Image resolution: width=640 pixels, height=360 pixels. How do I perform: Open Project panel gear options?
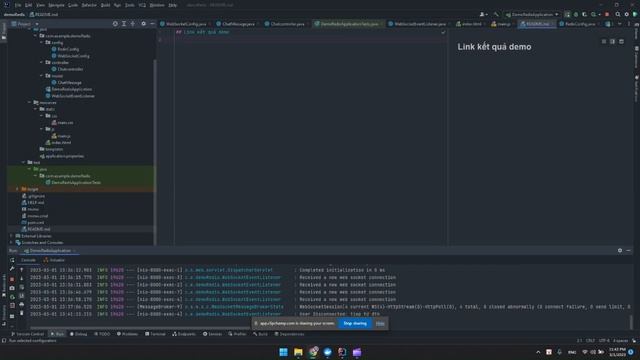(143, 24)
